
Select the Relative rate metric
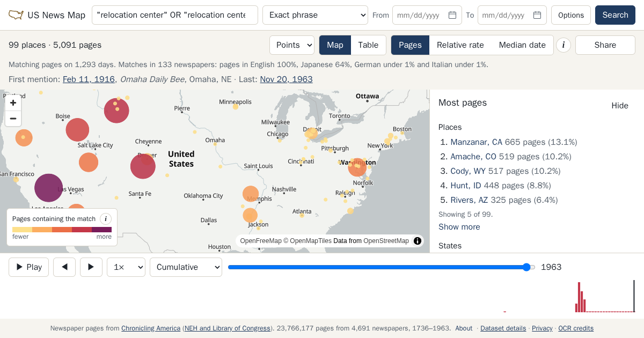click(x=460, y=45)
